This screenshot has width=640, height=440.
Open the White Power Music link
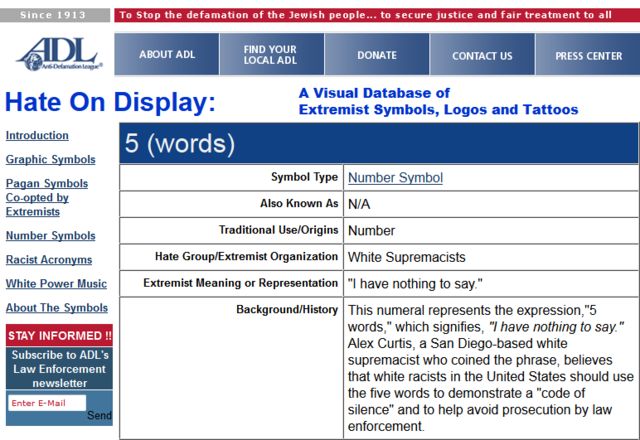pos(56,284)
